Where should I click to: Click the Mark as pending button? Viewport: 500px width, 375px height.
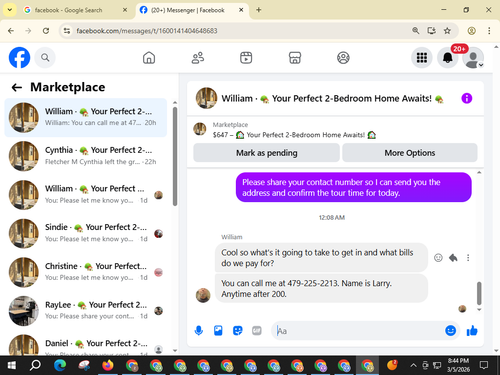point(266,153)
